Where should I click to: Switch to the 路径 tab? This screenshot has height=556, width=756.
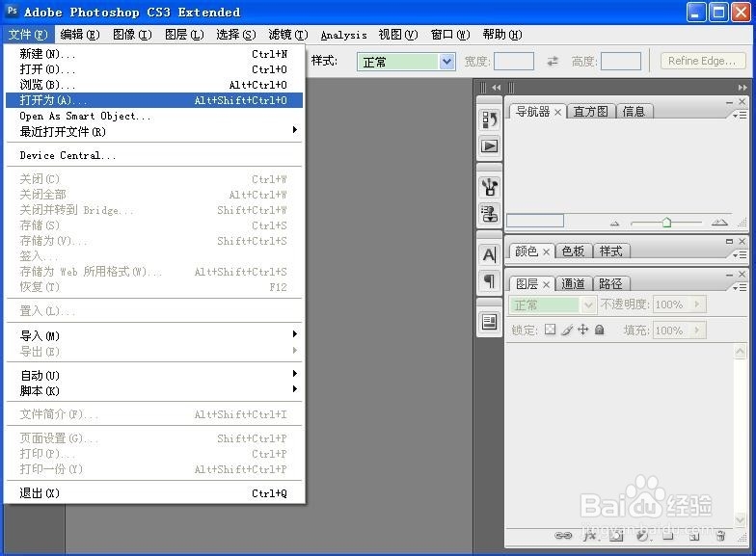610,283
